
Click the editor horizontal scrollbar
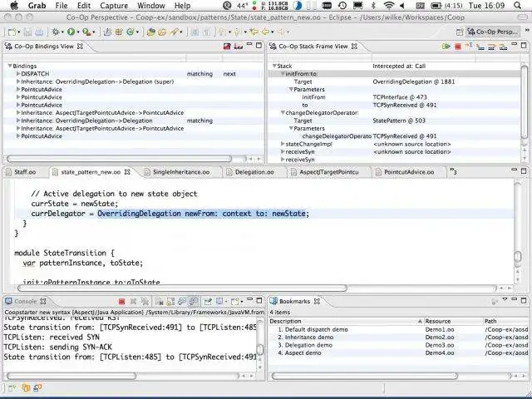(182, 288)
